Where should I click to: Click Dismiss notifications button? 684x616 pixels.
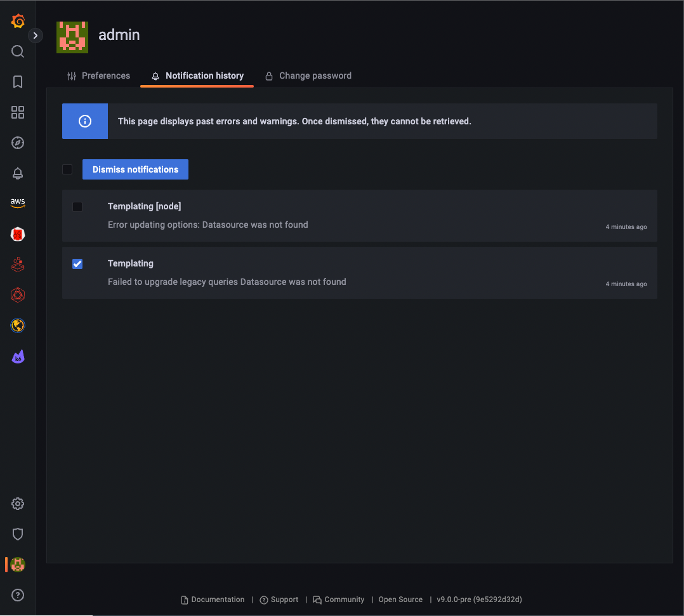135,169
